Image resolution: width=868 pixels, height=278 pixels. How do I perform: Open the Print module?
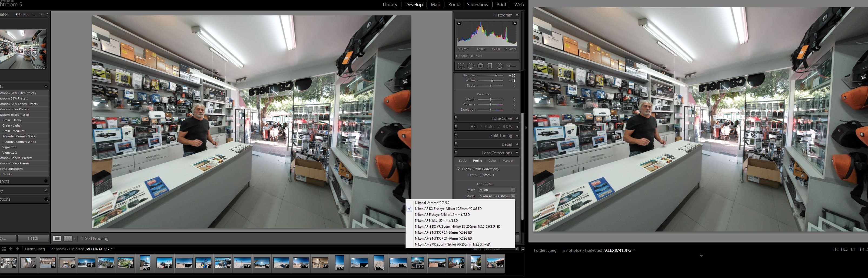501,5
